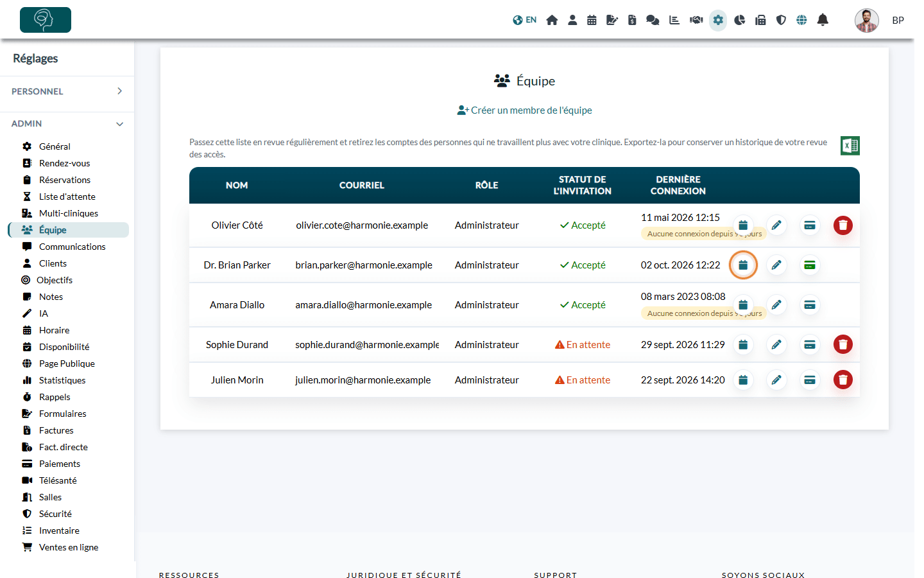The width and height of the screenshot is (924, 578).
Task: Open the calendar icon for Dr. Brian Parker
Action: (743, 265)
